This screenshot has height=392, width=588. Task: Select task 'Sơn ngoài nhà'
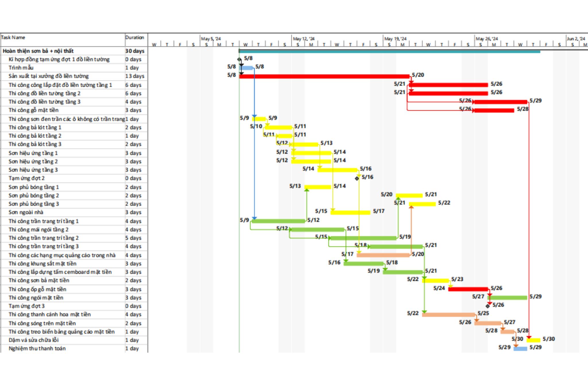click(26, 212)
